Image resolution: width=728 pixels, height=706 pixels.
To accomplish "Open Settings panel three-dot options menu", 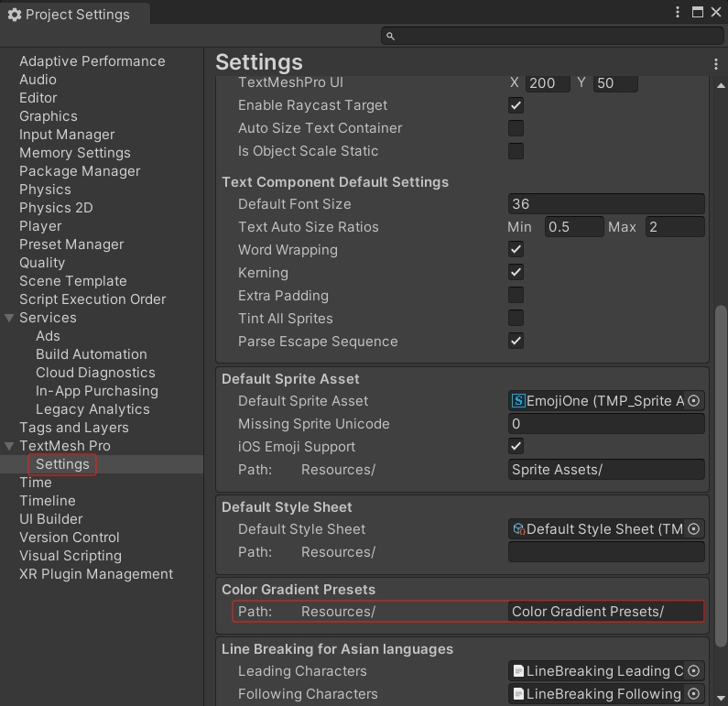I will 716,64.
